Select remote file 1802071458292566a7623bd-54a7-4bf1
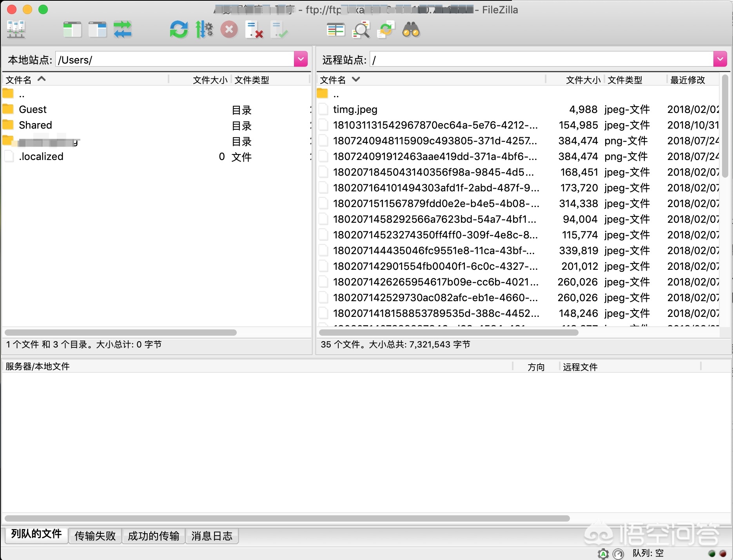 pos(518,219)
